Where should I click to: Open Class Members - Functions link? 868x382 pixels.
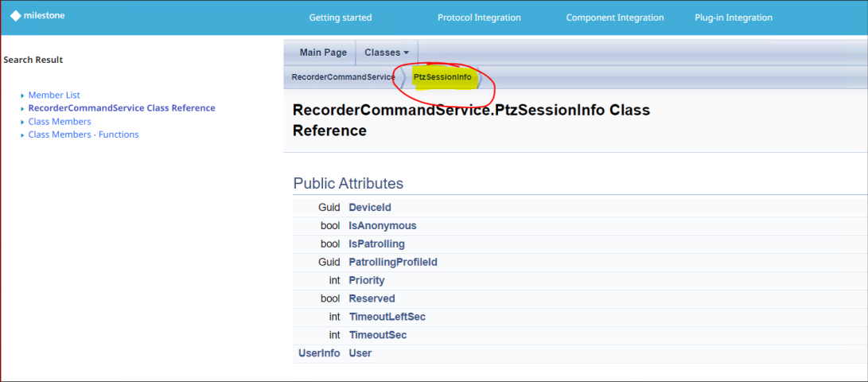click(84, 134)
